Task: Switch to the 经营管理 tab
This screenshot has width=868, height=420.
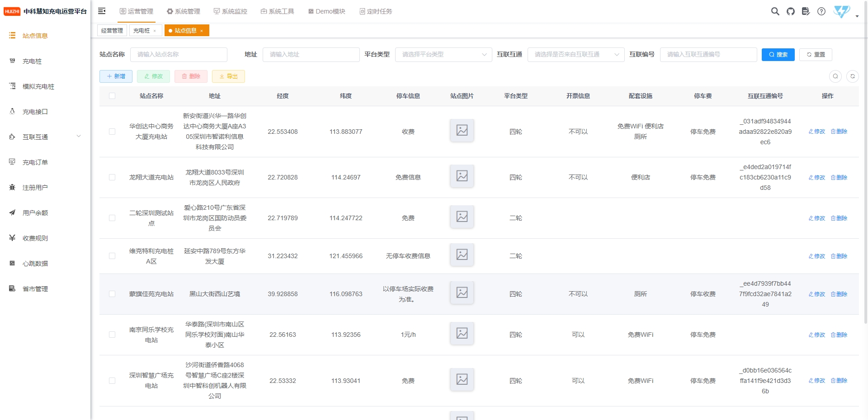Action: point(112,31)
